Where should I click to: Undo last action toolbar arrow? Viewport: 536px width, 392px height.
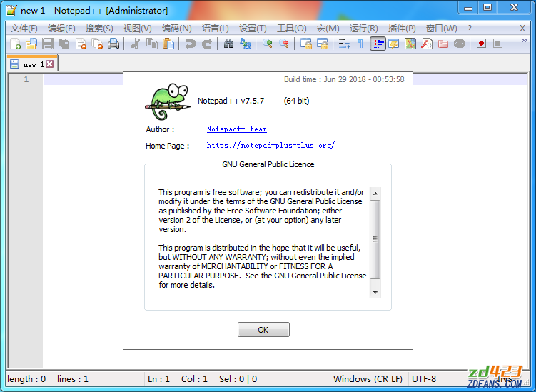(190, 44)
